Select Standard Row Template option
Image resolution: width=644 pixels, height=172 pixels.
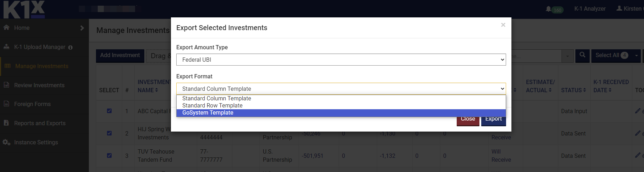point(213,106)
